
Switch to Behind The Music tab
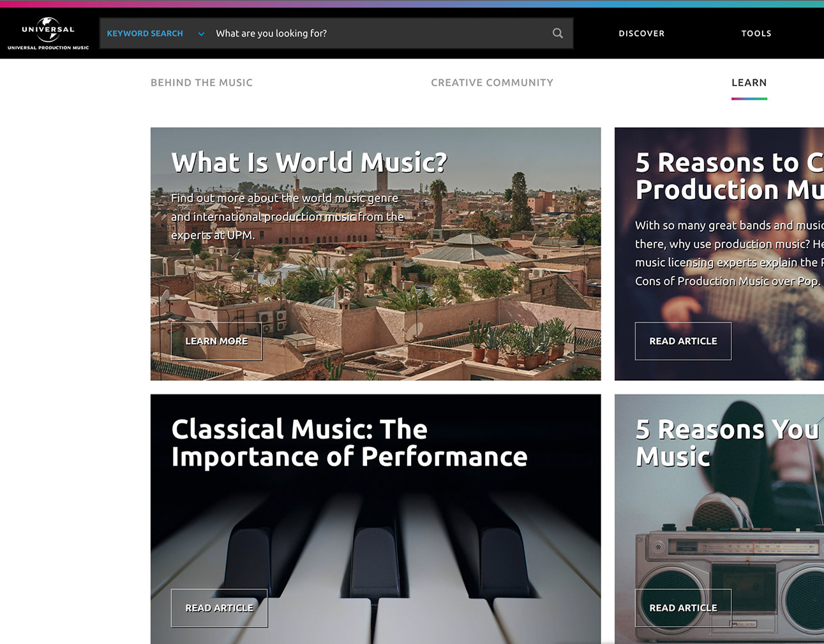tap(202, 82)
